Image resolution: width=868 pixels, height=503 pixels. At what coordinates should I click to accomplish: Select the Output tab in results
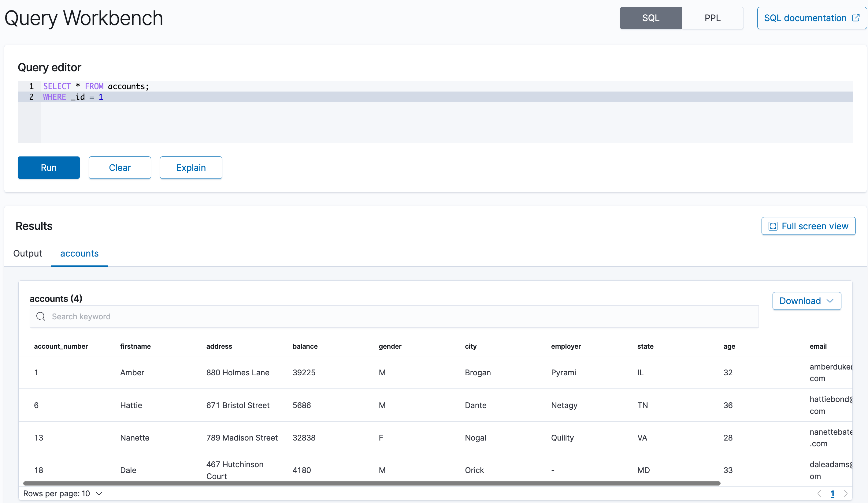click(28, 253)
